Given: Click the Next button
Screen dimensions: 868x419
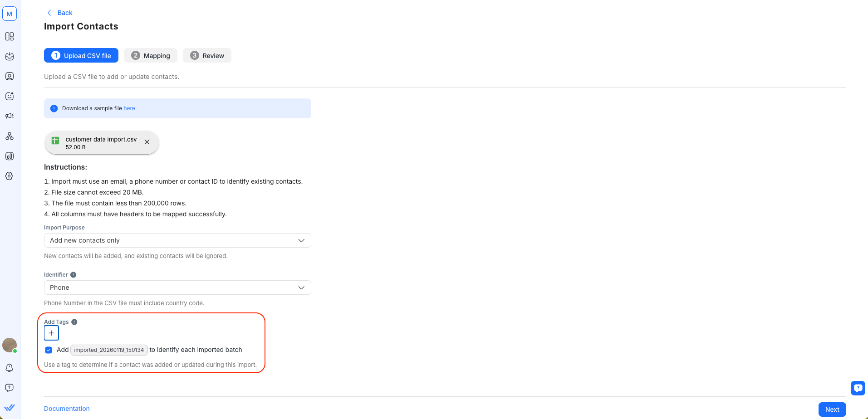Looking at the screenshot, I should (x=832, y=409).
